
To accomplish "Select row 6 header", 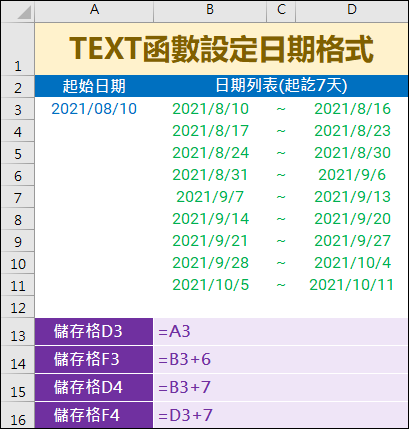I will pos(18,175).
